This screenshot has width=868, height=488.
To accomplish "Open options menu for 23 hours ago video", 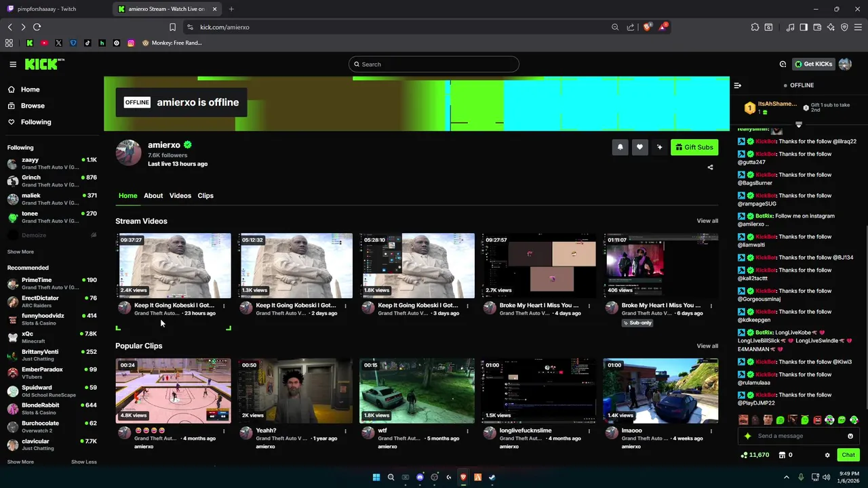I will [x=224, y=306].
